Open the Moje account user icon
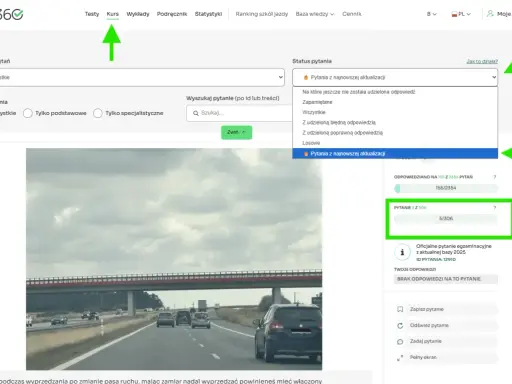The height and width of the screenshot is (384, 512). 490,14
